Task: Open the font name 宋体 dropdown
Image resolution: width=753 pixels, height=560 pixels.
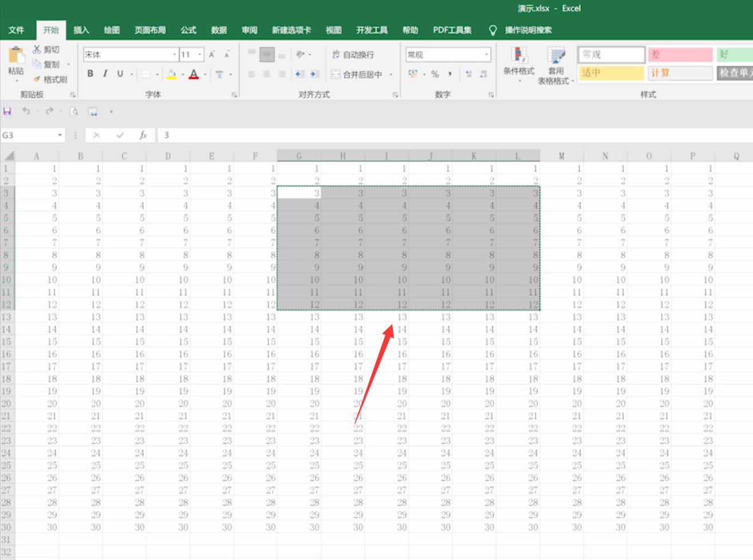Action: click(x=175, y=55)
